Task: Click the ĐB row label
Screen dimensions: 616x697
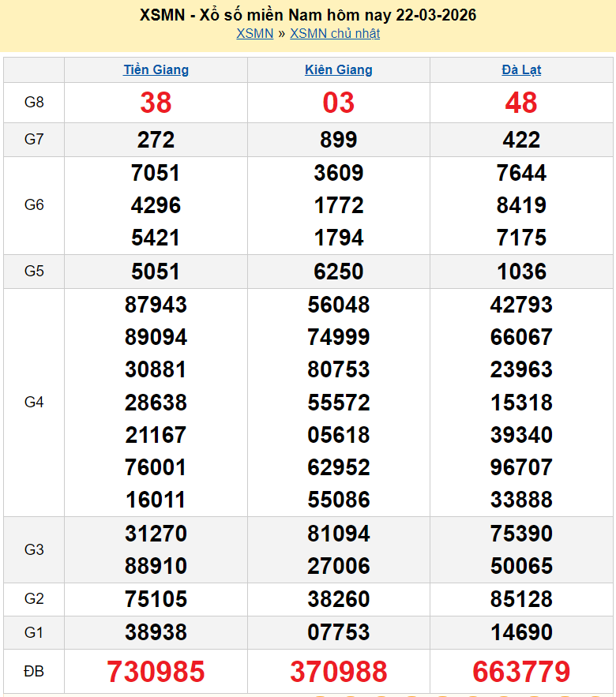Action: point(34,672)
